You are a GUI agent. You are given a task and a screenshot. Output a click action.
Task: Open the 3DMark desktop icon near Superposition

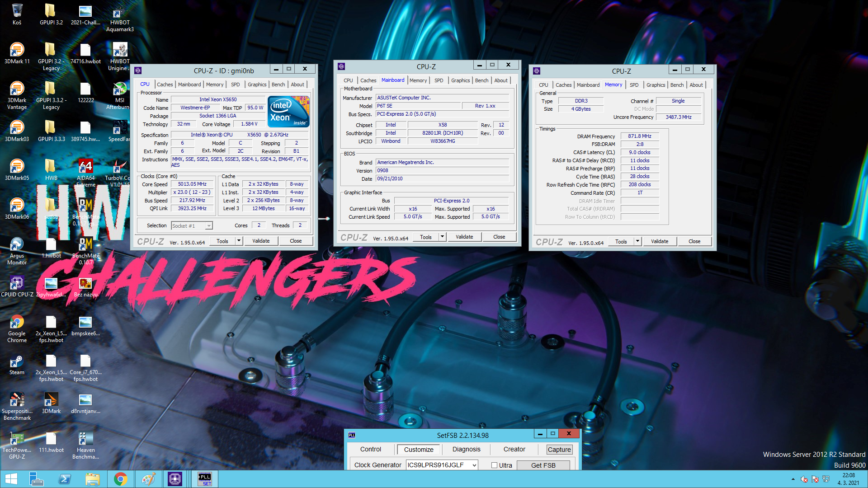tap(51, 403)
